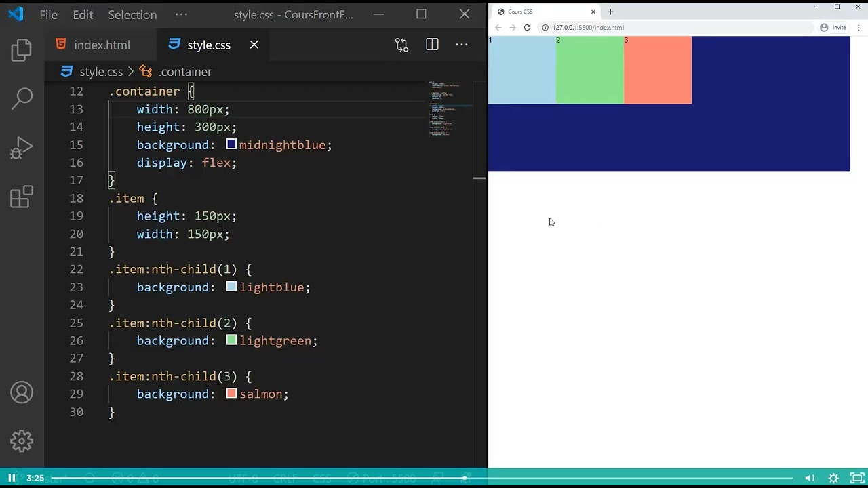Reload the browser page

click(527, 28)
